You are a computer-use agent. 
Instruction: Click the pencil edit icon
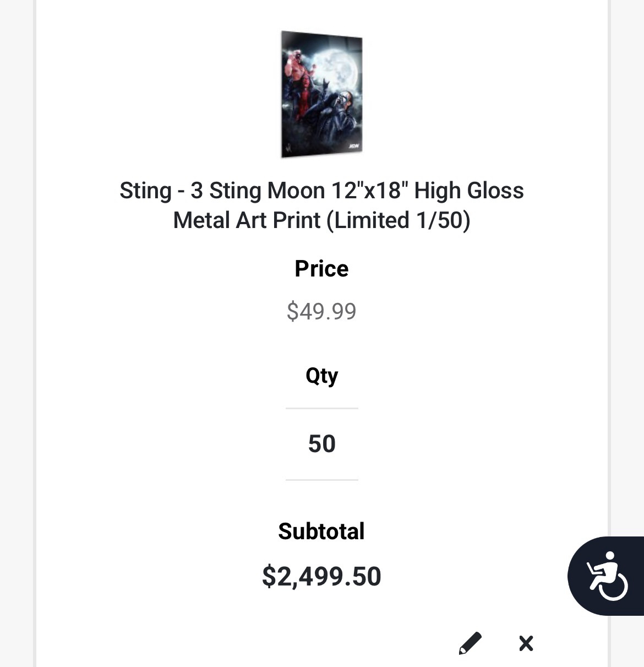pos(470,643)
